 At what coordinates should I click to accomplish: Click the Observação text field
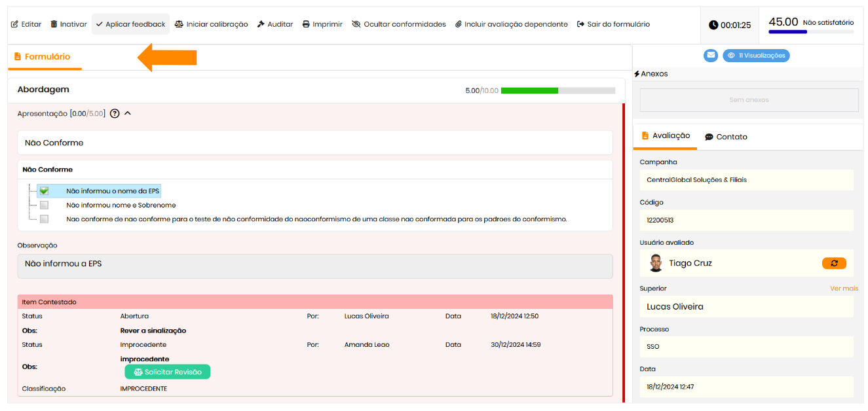pyautogui.click(x=314, y=266)
